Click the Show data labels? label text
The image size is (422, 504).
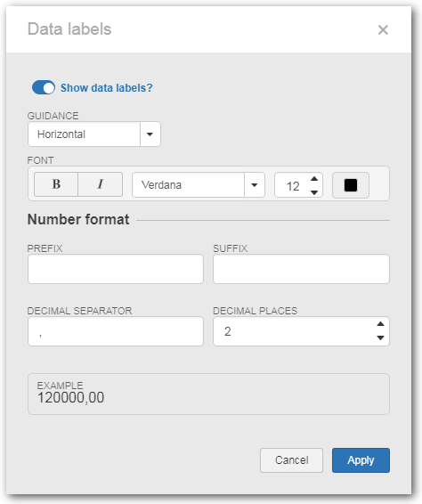pyautogui.click(x=106, y=88)
